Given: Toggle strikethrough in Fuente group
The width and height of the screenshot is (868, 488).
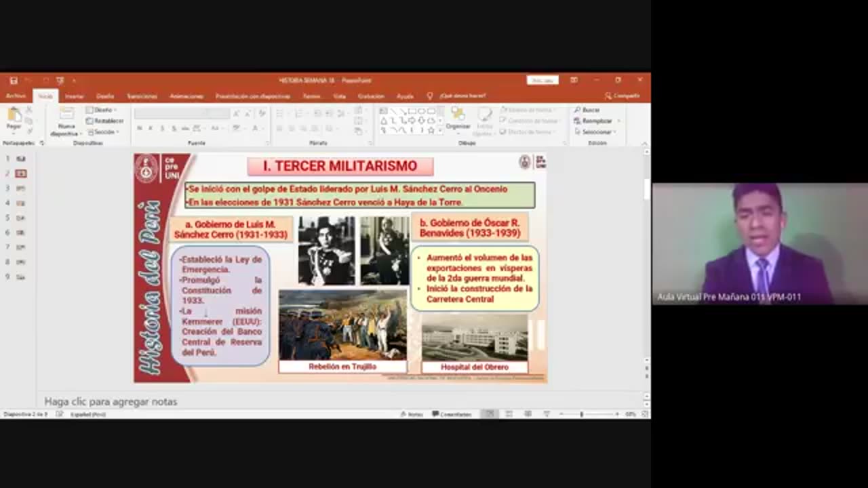Looking at the screenshot, I should 185,128.
